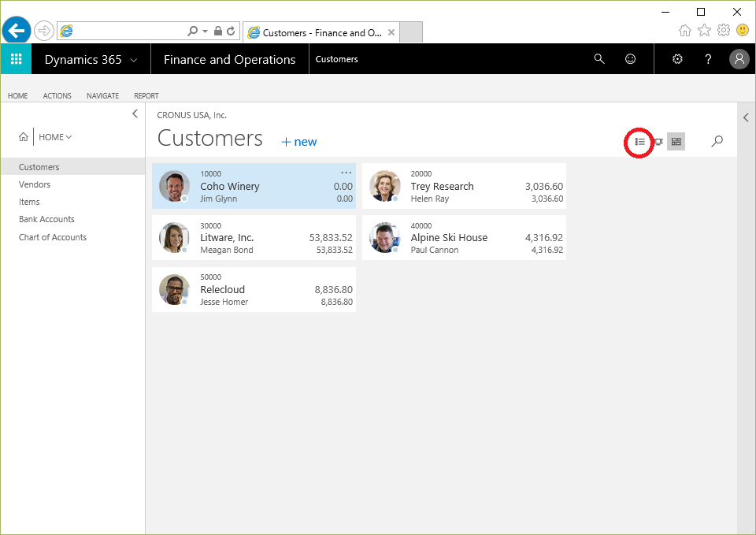Open browser favorites star icon
This screenshot has height=535, width=756.
[704, 31]
